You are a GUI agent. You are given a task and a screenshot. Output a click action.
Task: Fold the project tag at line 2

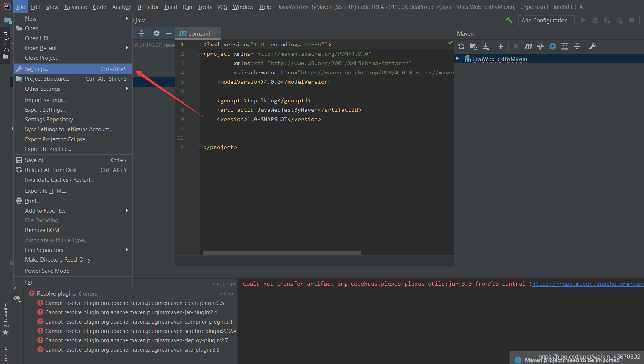pos(201,54)
